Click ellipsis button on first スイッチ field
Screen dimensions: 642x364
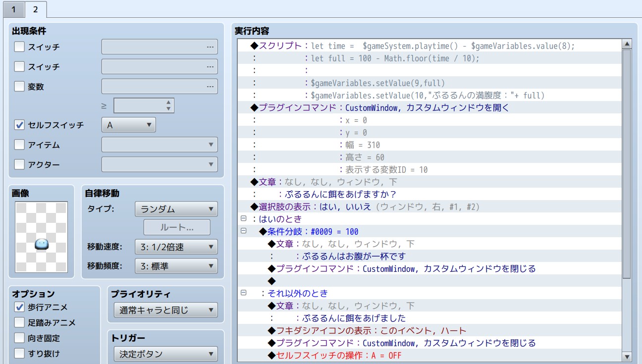(211, 47)
